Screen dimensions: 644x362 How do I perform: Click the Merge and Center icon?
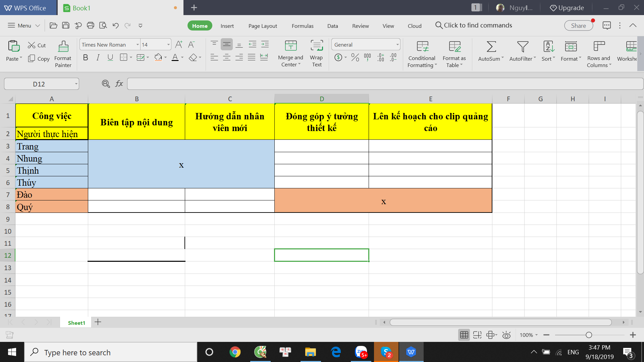pos(290,46)
